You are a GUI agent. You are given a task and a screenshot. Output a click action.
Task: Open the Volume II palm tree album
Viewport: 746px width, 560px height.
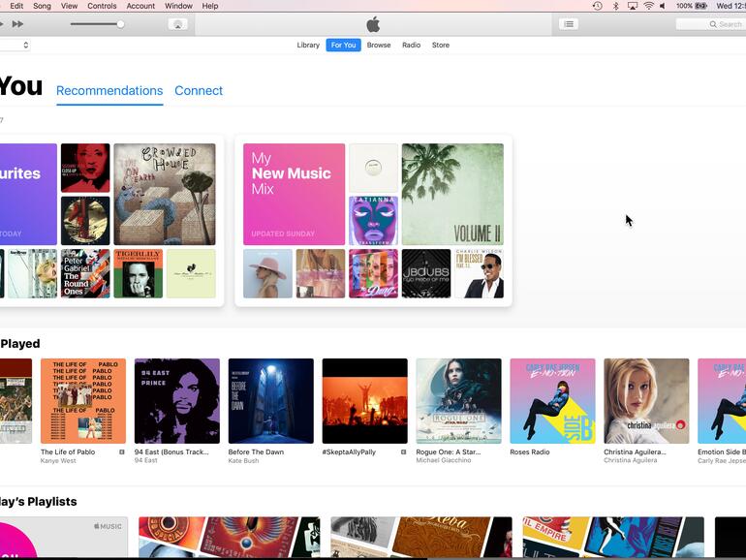(x=452, y=194)
